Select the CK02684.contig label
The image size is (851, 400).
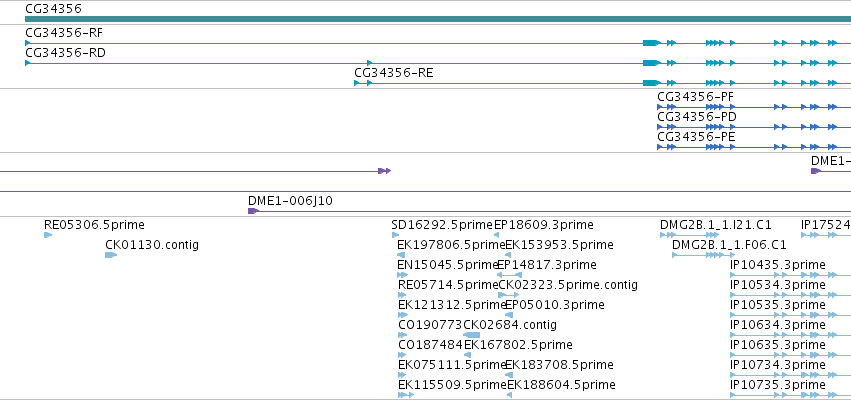point(510,325)
